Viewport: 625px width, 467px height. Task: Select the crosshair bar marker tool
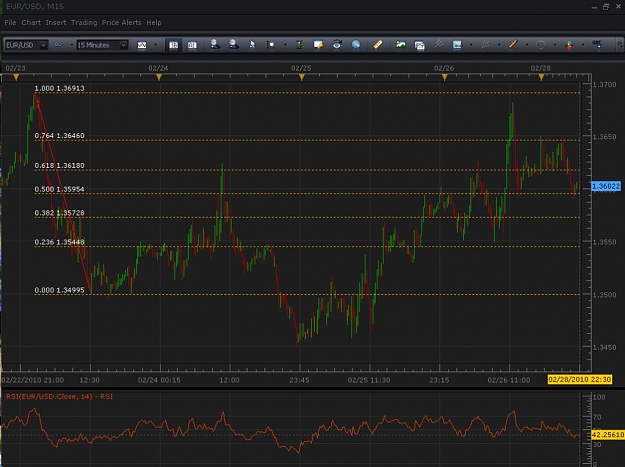tap(271, 45)
